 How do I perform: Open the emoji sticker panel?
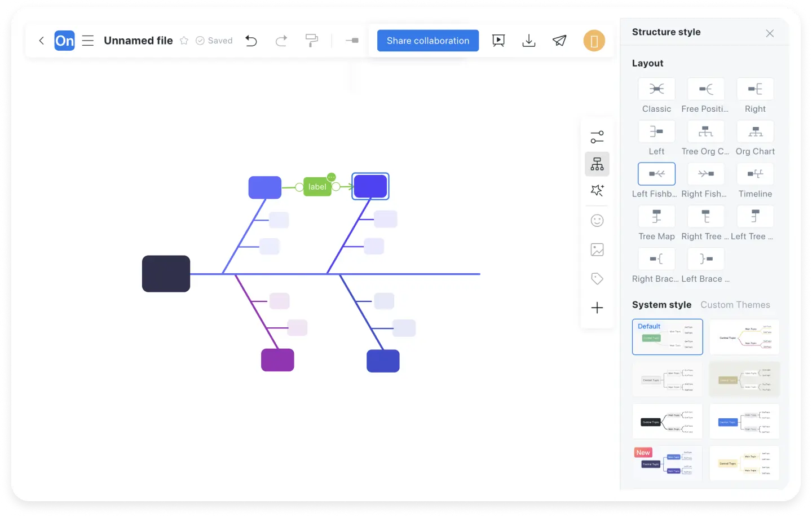[x=597, y=221]
